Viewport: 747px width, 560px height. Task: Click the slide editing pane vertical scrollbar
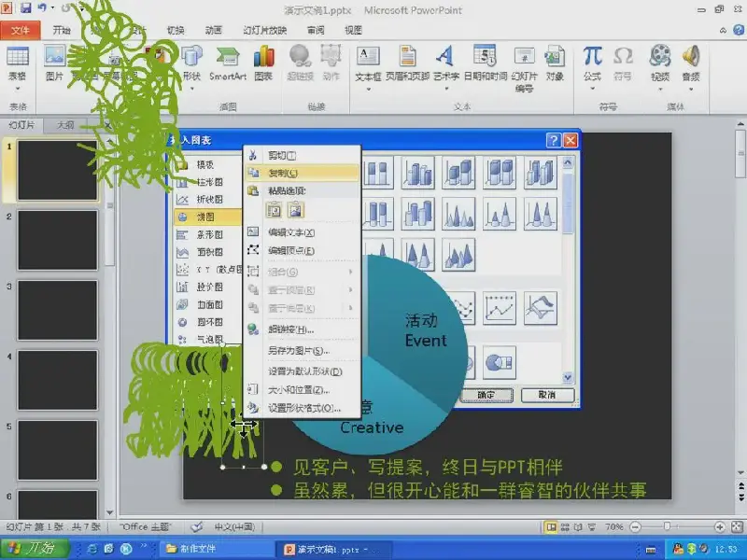[x=740, y=300]
